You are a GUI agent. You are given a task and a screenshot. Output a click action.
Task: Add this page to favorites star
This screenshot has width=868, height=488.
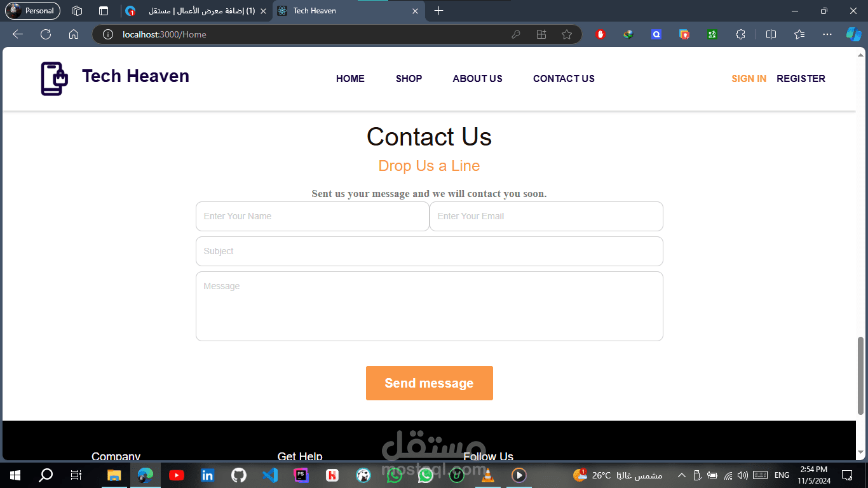[567, 34]
